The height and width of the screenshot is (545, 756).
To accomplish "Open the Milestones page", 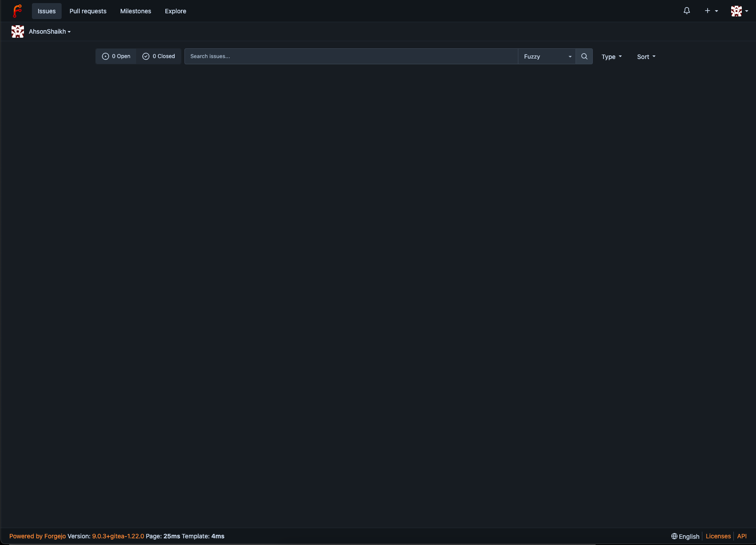I will (x=136, y=11).
